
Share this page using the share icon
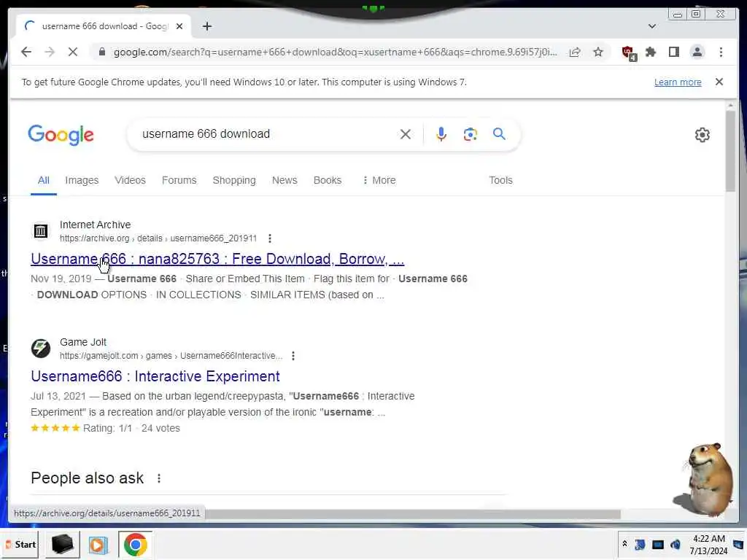575,52
